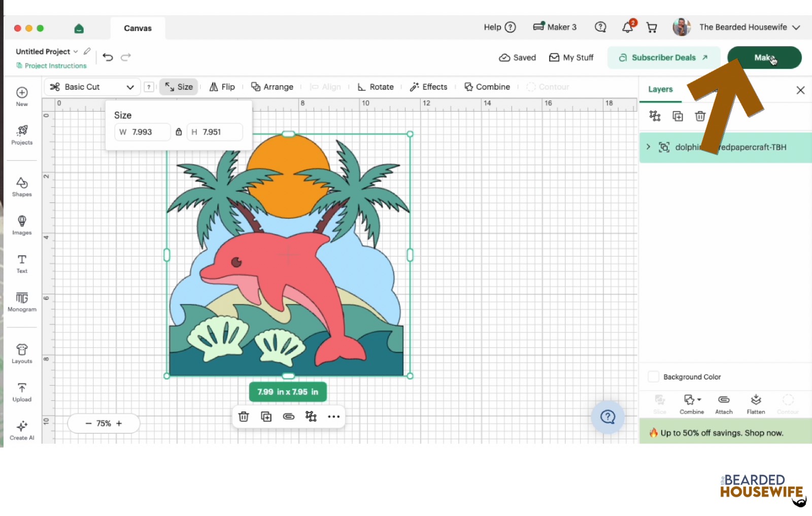The width and height of the screenshot is (812, 516).
Task: Click the width input field in Size
Action: 142,132
